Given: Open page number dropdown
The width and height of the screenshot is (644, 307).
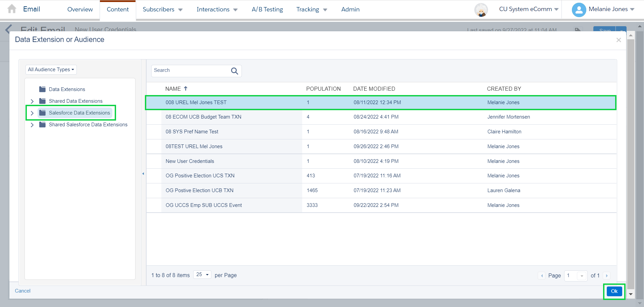Looking at the screenshot, I should pyautogui.click(x=582, y=276).
